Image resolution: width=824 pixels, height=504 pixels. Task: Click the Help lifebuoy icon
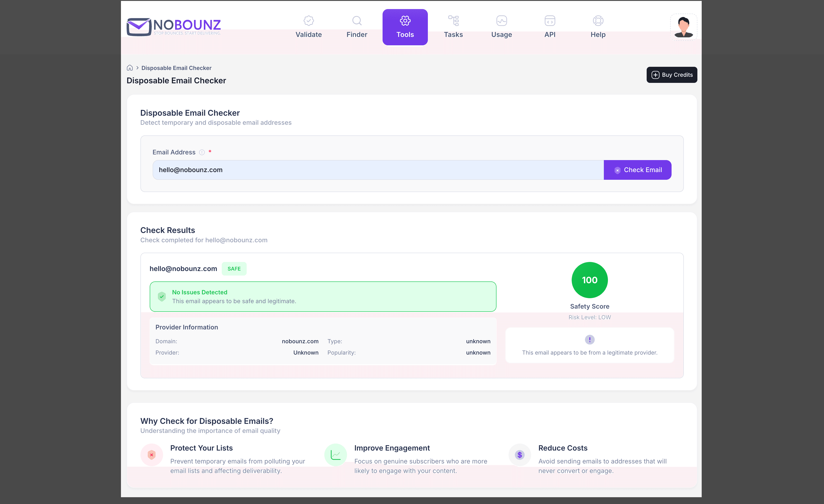click(x=598, y=20)
